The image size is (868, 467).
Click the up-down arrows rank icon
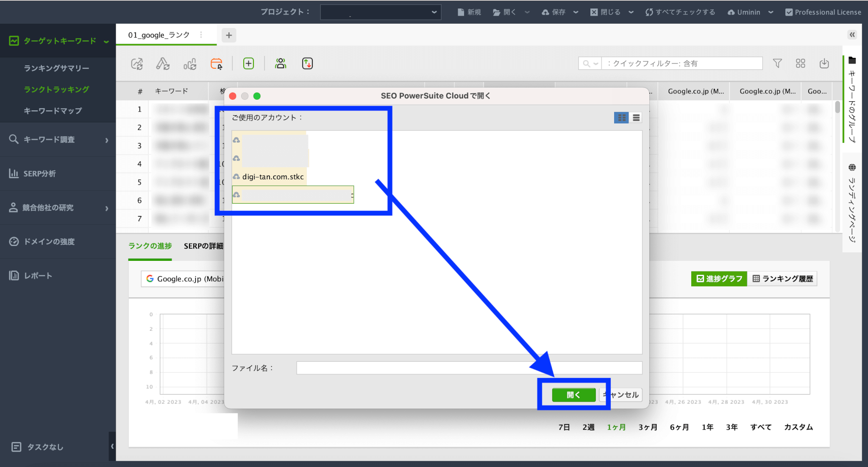[307, 64]
